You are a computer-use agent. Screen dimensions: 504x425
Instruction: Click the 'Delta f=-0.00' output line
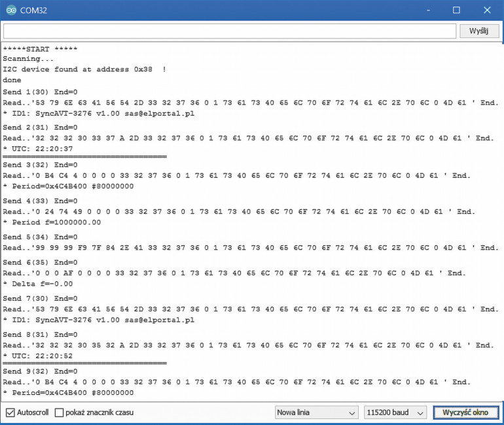pos(38,284)
